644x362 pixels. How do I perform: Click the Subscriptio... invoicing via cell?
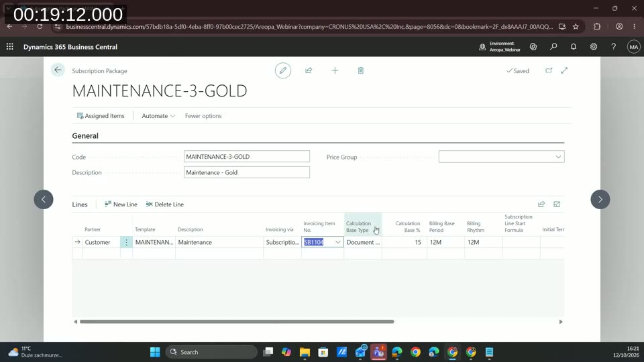282,242
